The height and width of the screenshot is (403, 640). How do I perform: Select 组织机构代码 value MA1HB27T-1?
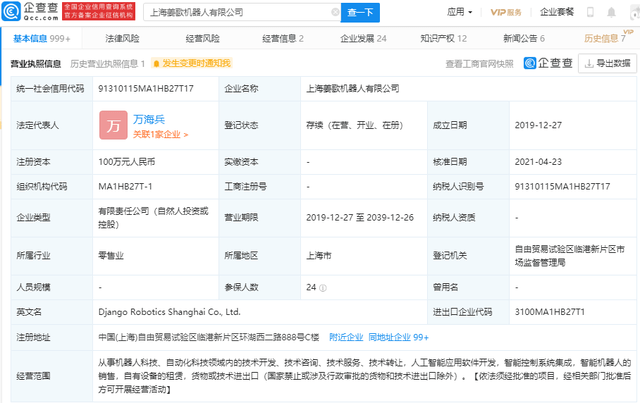click(x=125, y=187)
